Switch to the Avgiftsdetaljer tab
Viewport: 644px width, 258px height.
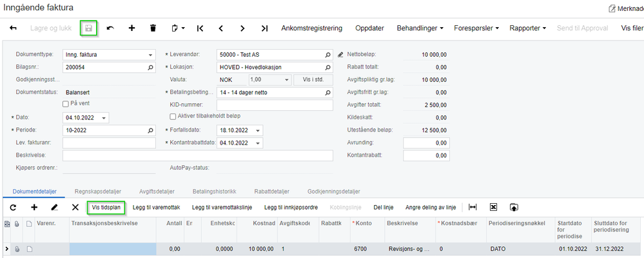click(x=157, y=192)
